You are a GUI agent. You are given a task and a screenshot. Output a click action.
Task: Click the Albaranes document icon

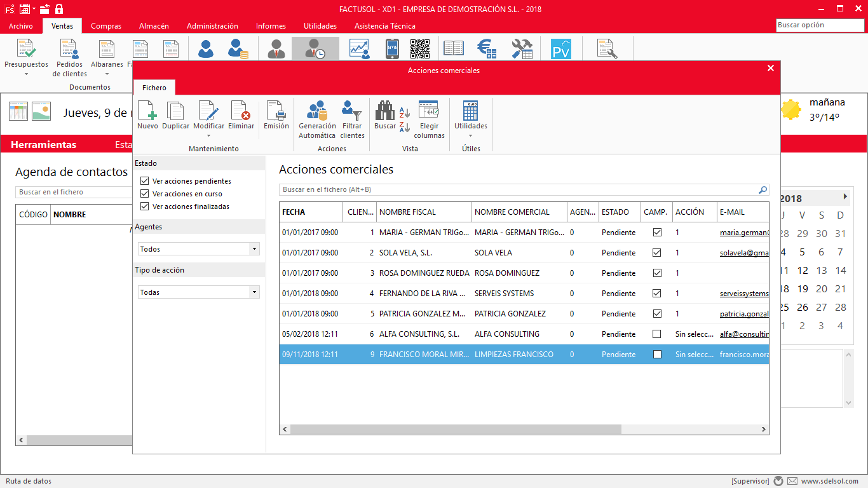[x=107, y=49]
